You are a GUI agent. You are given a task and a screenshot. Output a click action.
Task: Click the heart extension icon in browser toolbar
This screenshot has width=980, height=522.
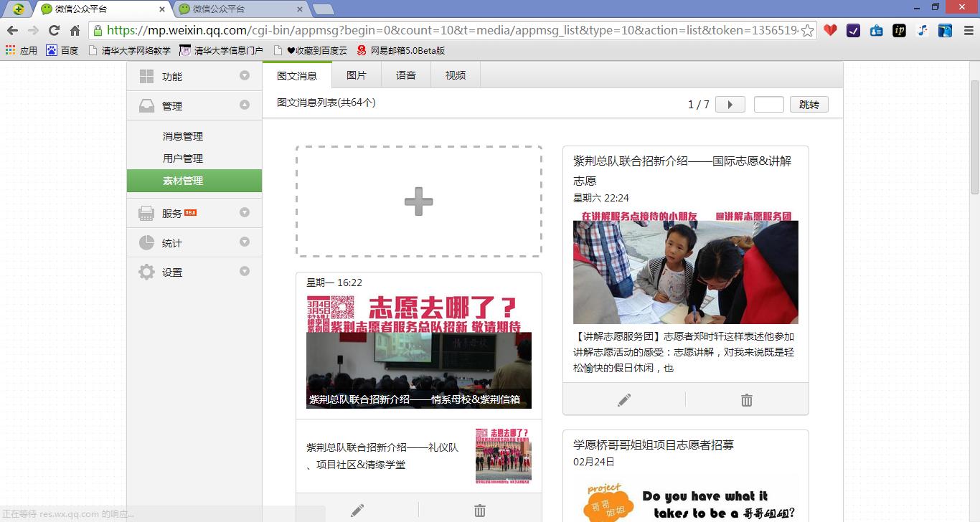click(831, 32)
